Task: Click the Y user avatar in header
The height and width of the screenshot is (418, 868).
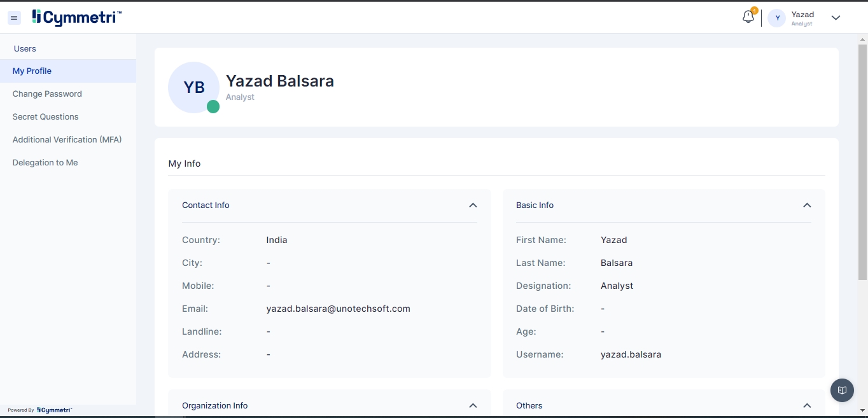Action: point(777,18)
